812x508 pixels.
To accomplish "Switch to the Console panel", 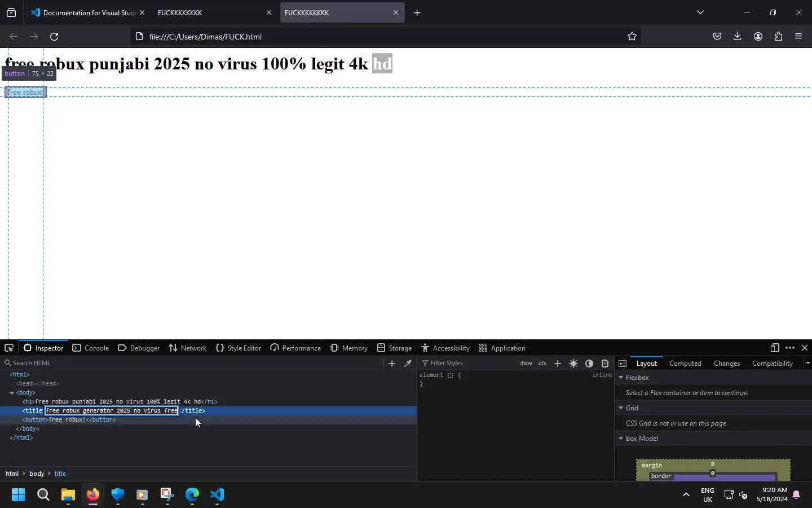I will [x=91, y=348].
